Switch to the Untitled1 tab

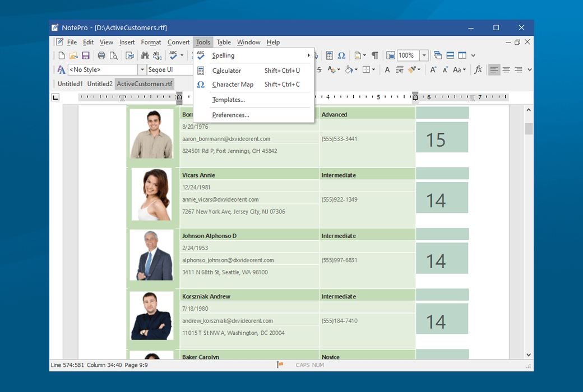[x=70, y=84]
